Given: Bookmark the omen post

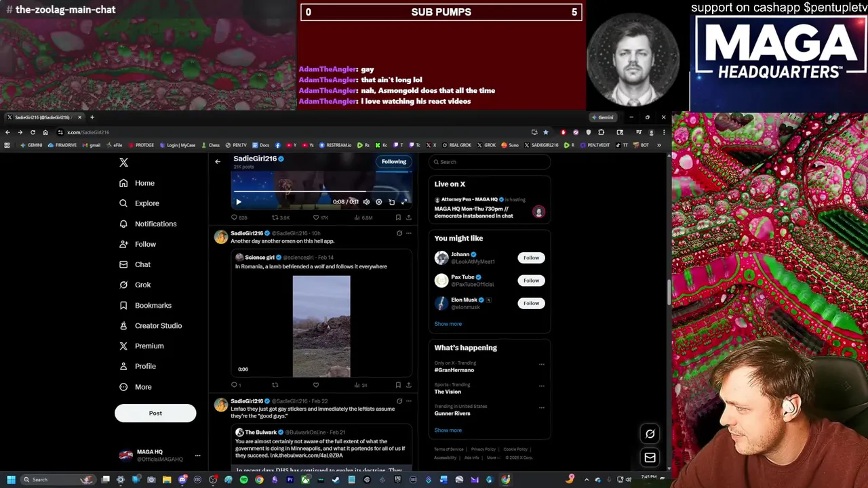Looking at the screenshot, I should (398, 385).
